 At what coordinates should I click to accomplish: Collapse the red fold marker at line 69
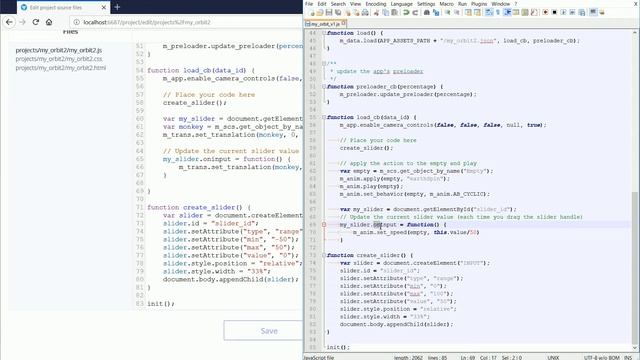coord(324,224)
